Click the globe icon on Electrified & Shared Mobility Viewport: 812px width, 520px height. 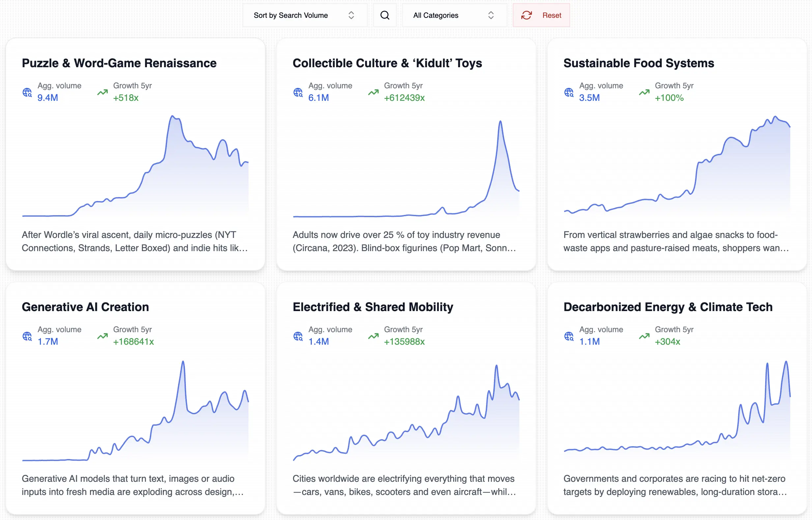pos(299,336)
